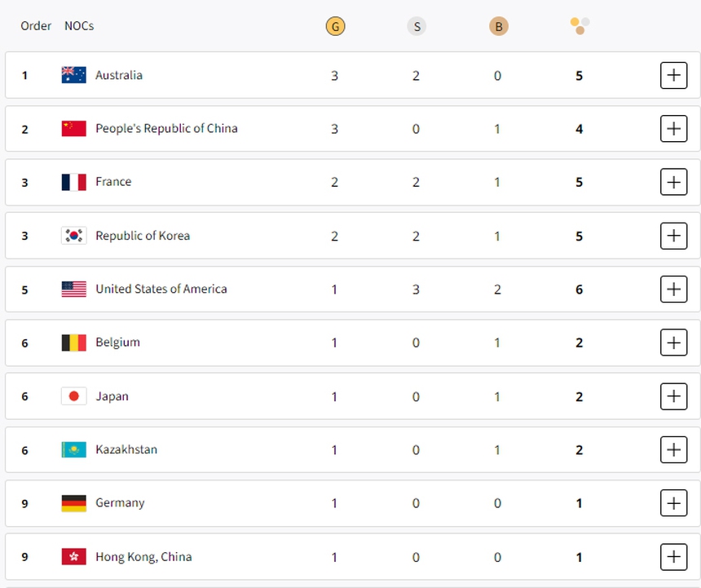Expand the People's Republic of China row

pos(674,128)
